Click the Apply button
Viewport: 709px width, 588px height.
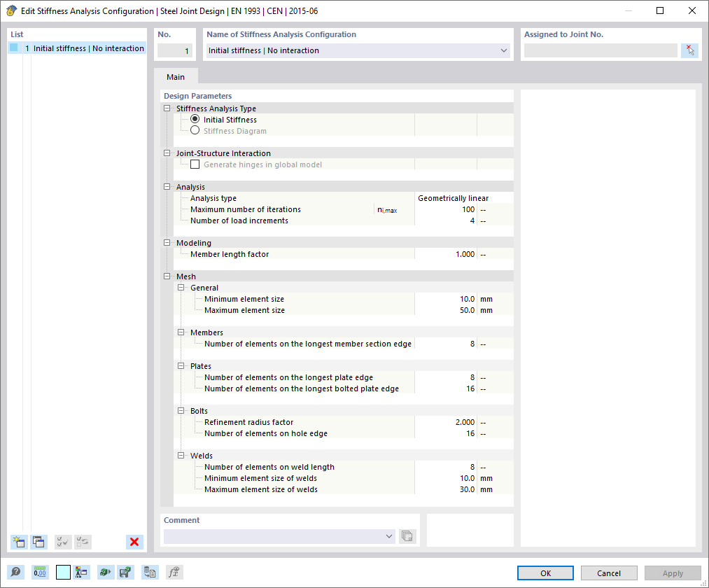[673, 573]
